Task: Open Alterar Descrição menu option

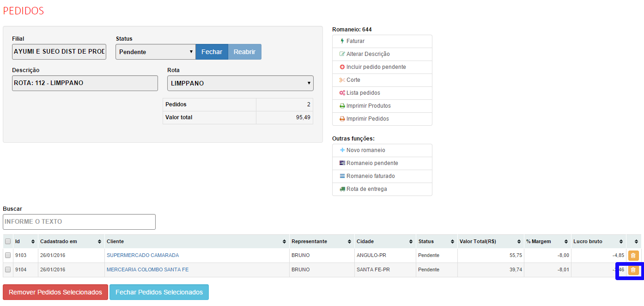Action: (x=368, y=54)
